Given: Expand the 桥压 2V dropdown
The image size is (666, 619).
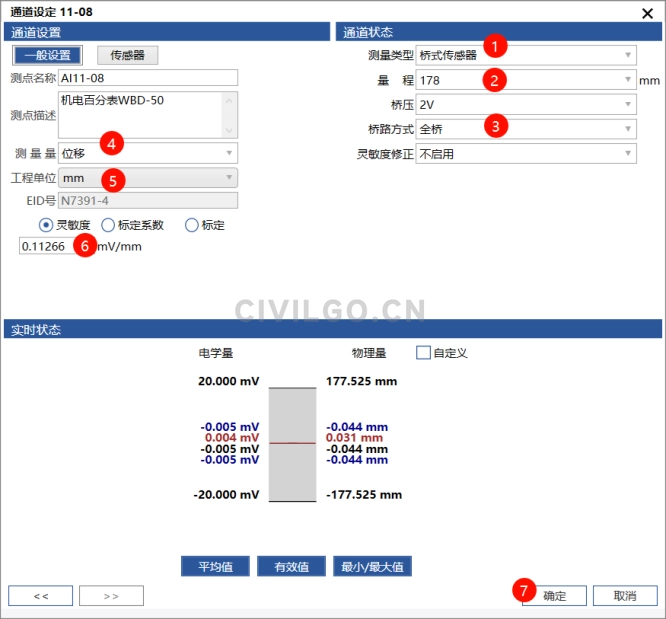Looking at the screenshot, I should tap(526, 104).
